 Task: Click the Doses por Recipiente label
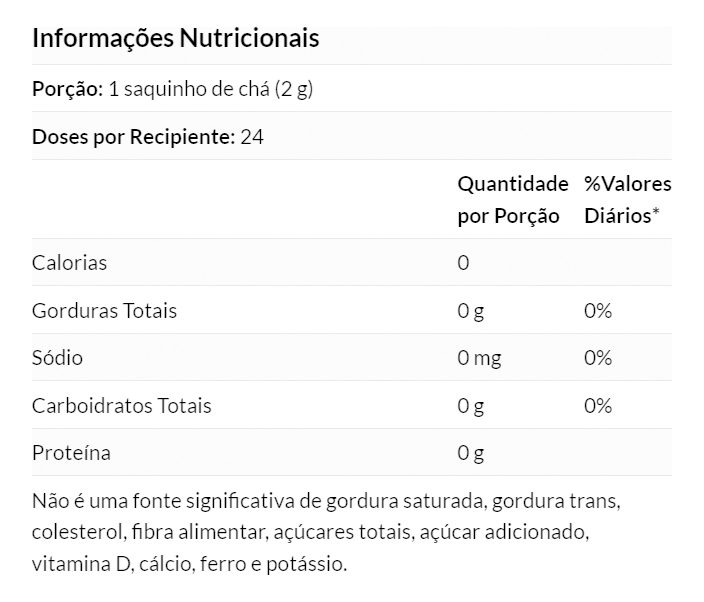pos(133,136)
